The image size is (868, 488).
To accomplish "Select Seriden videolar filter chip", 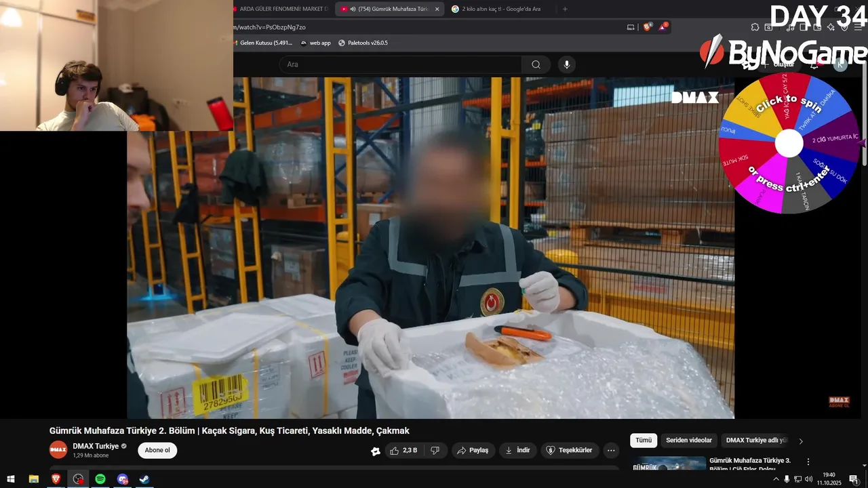I will (689, 441).
